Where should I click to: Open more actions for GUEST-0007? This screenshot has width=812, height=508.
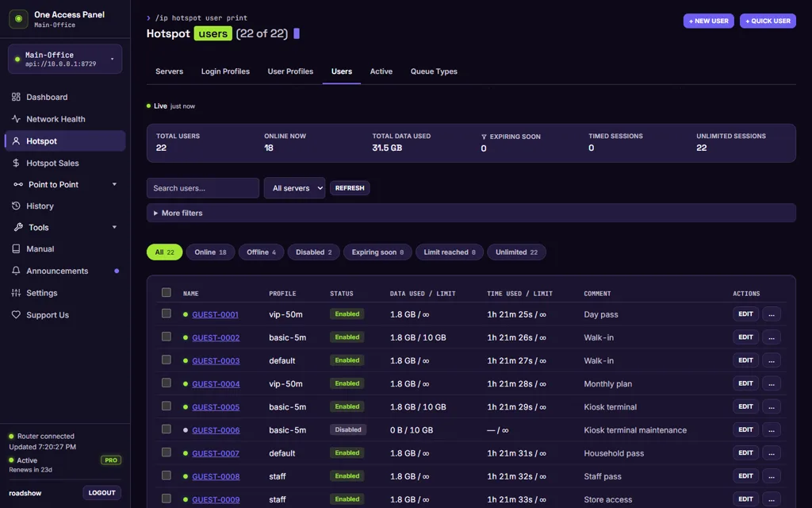[771, 452]
